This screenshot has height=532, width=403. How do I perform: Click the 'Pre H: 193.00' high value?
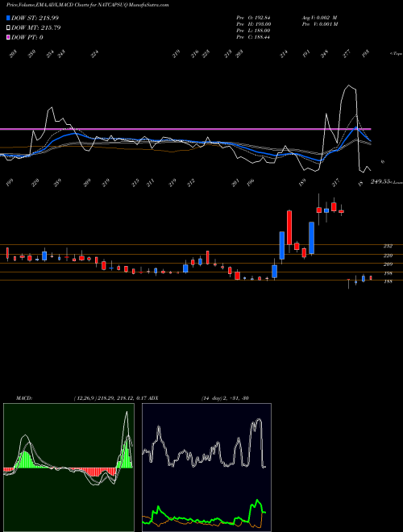tap(253, 24)
